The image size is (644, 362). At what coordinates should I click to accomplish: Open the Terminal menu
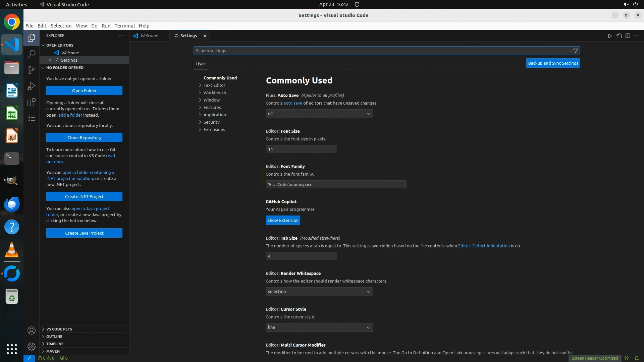click(124, 26)
